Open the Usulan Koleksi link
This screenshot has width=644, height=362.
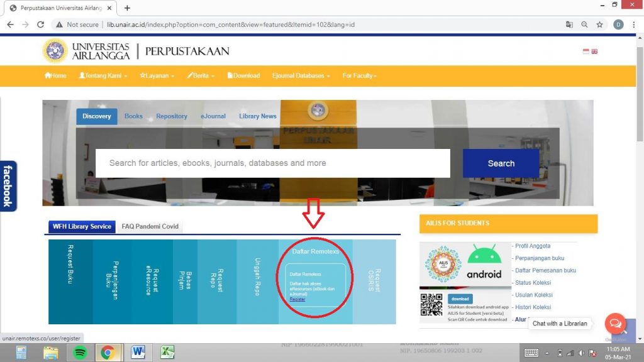click(x=534, y=295)
